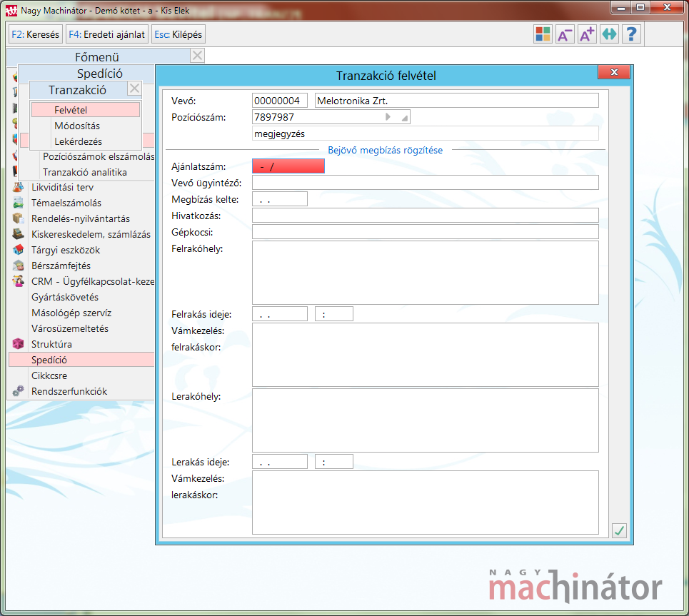
Task: Open Likviditási terv module
Action: pos(62,187)
